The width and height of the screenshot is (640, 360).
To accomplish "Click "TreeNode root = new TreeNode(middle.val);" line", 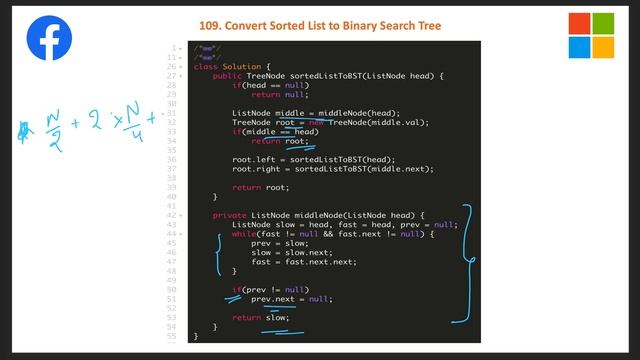I will 331,122.
